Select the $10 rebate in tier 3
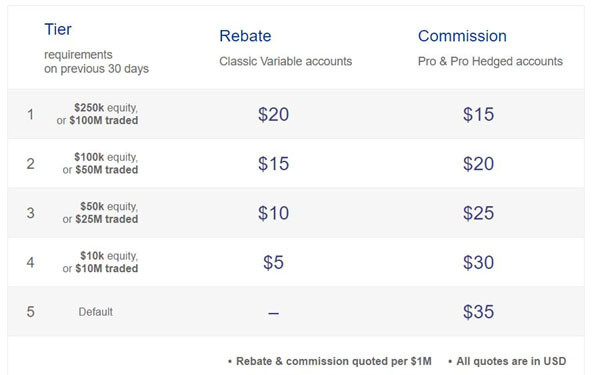 273,213
